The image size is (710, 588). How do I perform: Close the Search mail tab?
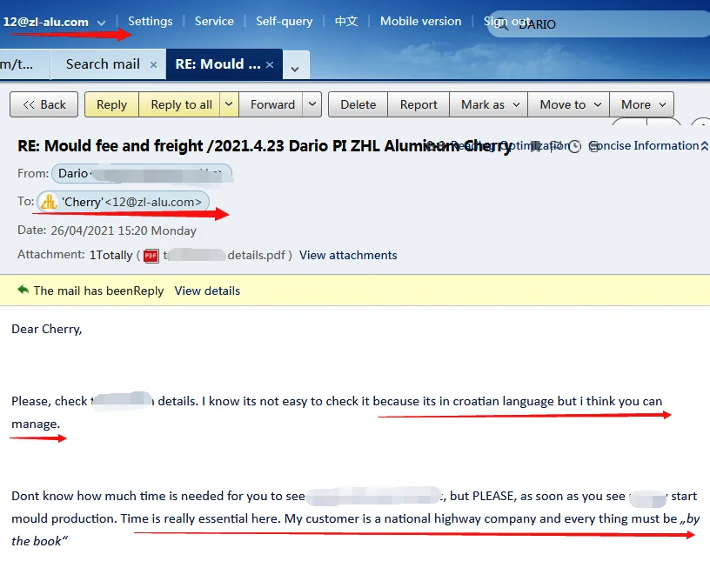(x=153, y=64)
